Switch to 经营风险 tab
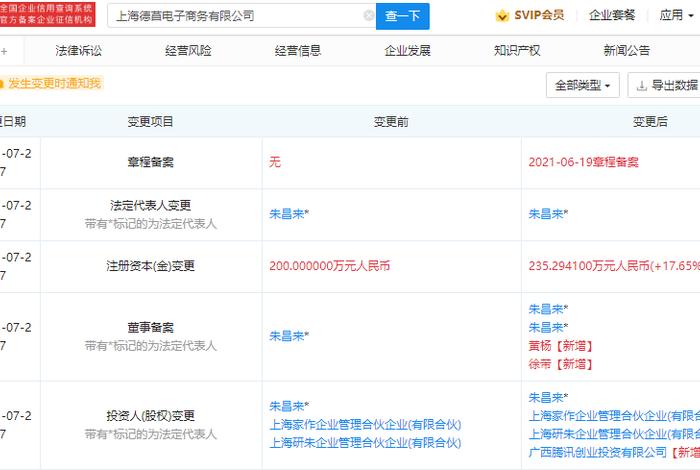Screen dimensions: 700x470 [x=188, y=51]
